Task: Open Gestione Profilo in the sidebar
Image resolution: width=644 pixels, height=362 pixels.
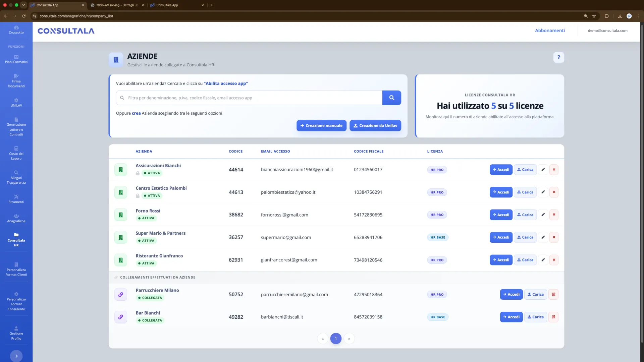Action: pos(16,333)
